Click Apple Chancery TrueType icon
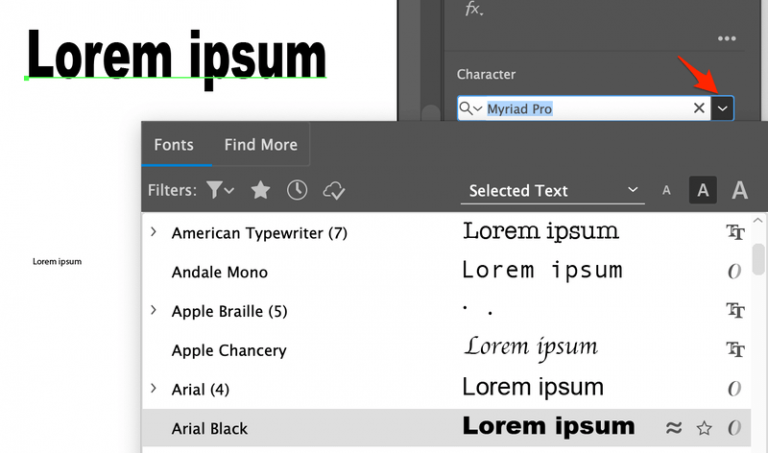Image resolution: width=768 pixels, height=453 pixels. point(735,350)
